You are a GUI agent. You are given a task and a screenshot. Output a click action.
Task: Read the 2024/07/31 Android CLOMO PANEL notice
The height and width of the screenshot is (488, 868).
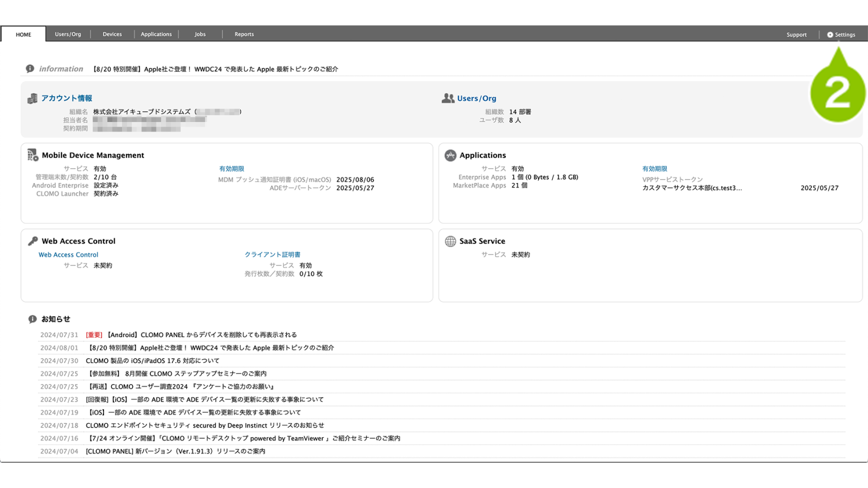click(x=201, y=335)
